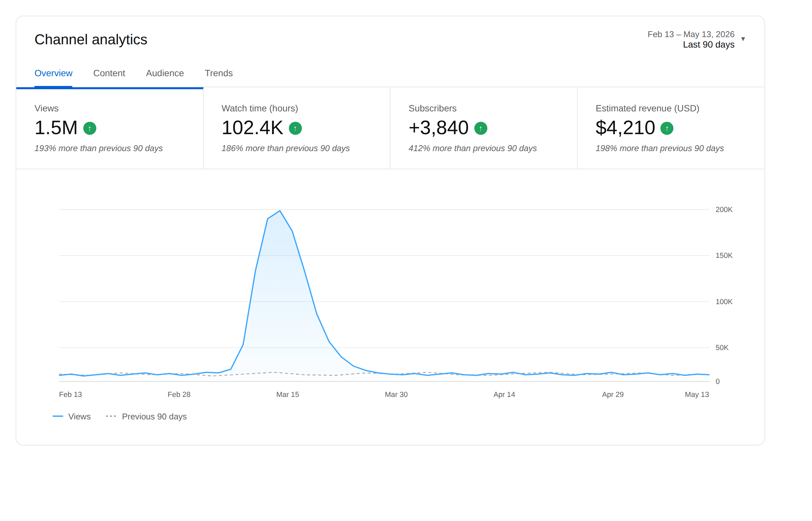The height and width of the screenshot is (521, 812).
Task: Click the green up arrow beside 102.4K
Action: 295,128
